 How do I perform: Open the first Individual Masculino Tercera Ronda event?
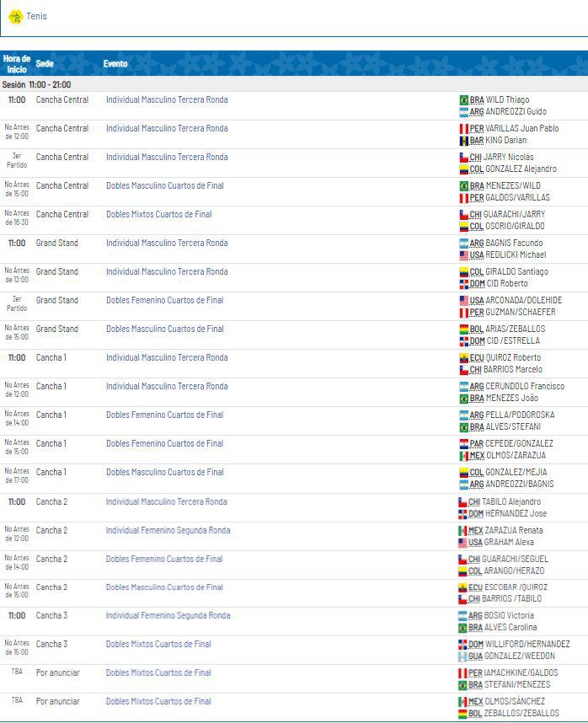(x=165, y=99)
